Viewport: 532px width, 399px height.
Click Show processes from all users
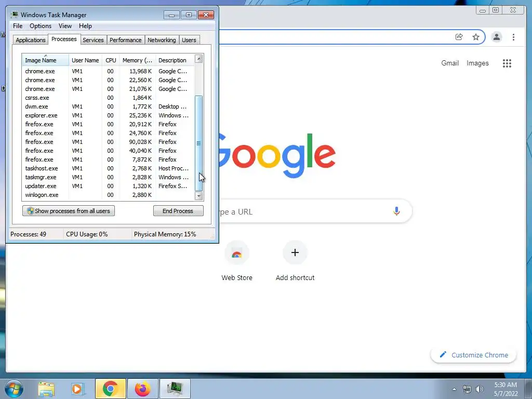click(69, 211)
